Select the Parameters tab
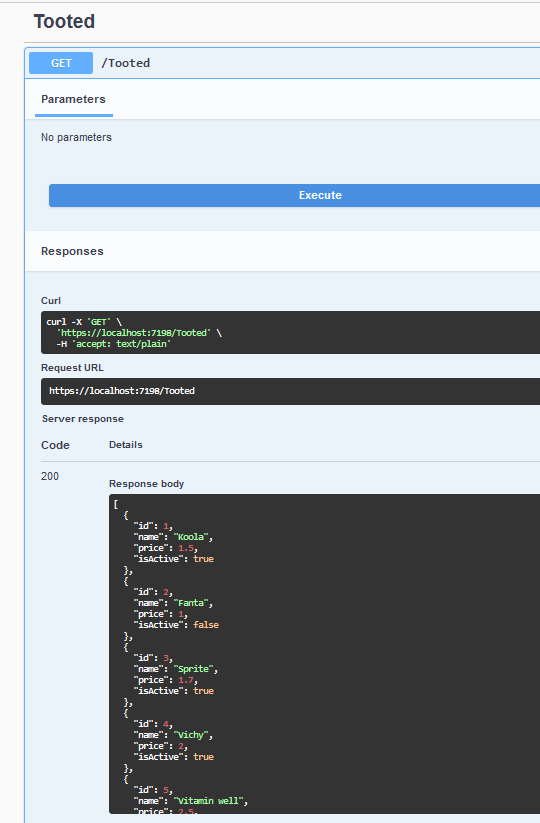This screenshot has height=823, width=540. coord(73,99)
